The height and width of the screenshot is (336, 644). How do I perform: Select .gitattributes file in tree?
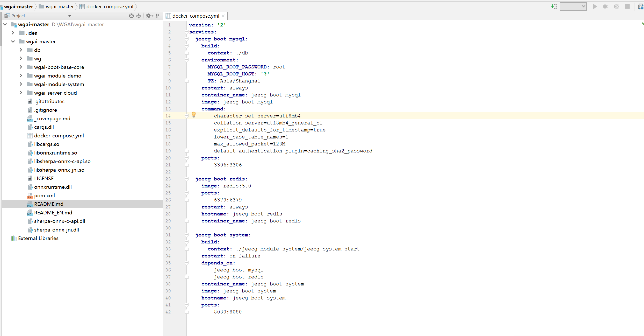pyautogui.click(x=49, y=101)
